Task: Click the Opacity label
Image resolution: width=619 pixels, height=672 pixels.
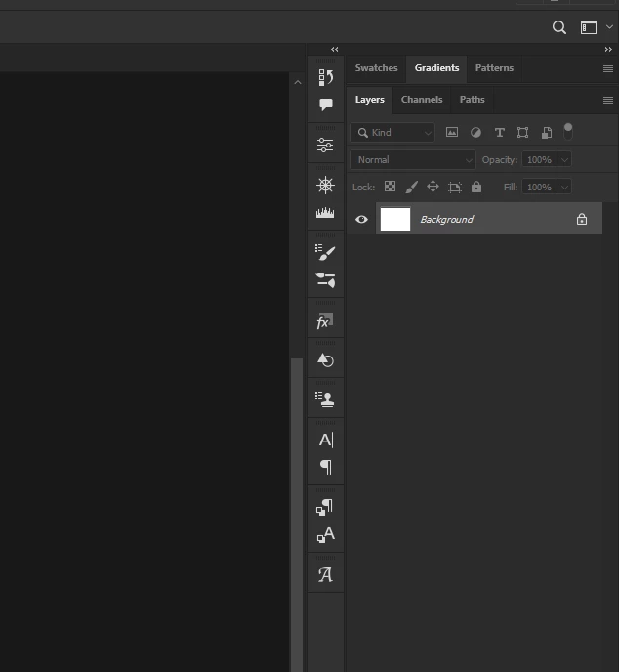Action: [x=500, y=160]
